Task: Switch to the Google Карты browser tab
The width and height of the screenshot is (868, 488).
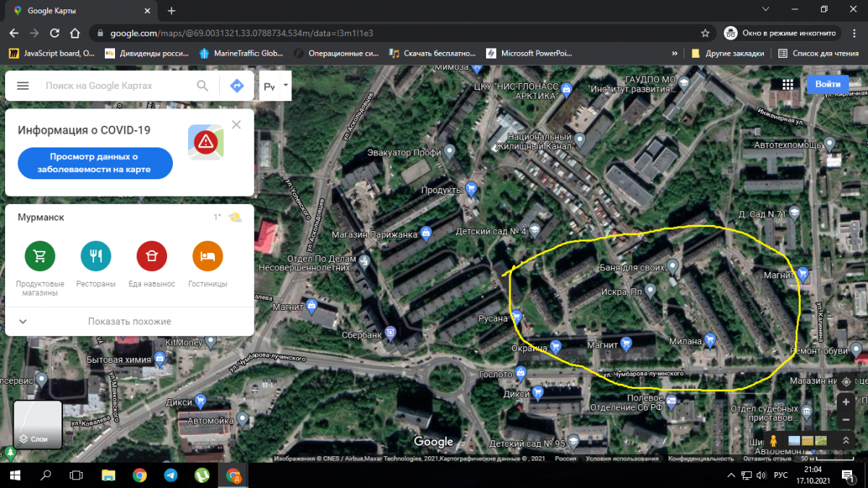Action: 80,11
